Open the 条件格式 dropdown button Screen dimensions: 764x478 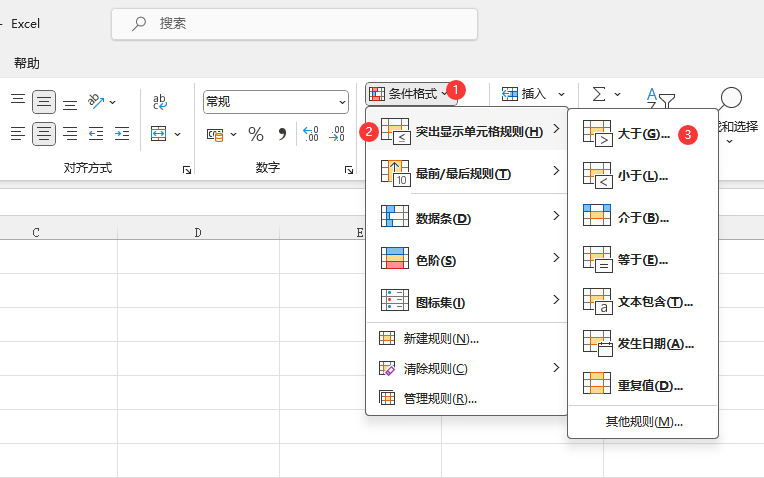411,94
